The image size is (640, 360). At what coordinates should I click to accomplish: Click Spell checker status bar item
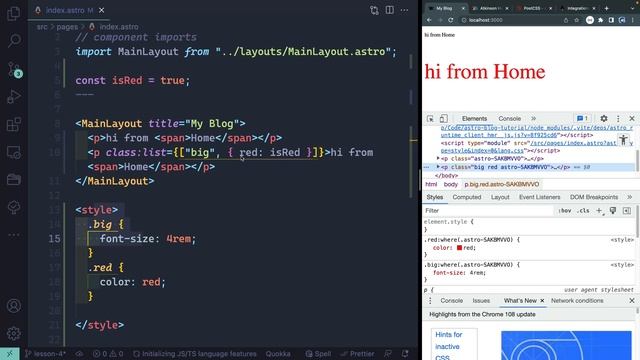pos(319,353)
